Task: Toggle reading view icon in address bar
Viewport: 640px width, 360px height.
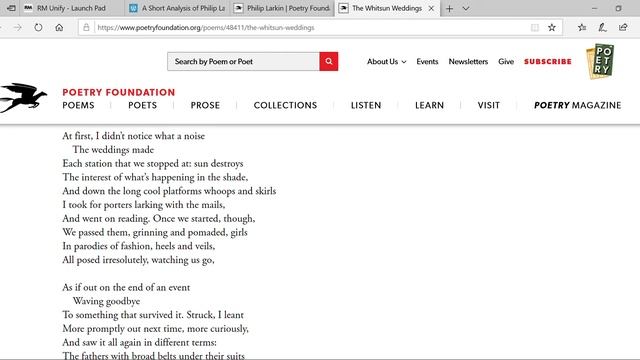Action: pos(535,28)
